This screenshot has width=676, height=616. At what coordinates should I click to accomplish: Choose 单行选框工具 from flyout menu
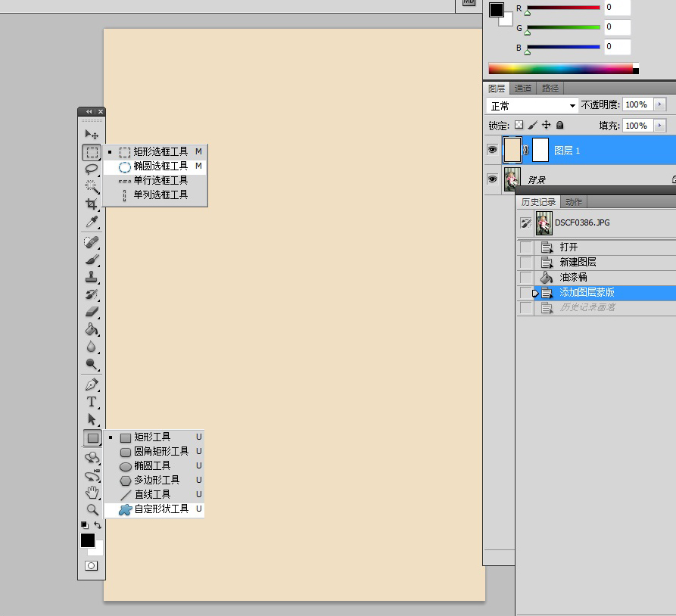pos(155,180)
